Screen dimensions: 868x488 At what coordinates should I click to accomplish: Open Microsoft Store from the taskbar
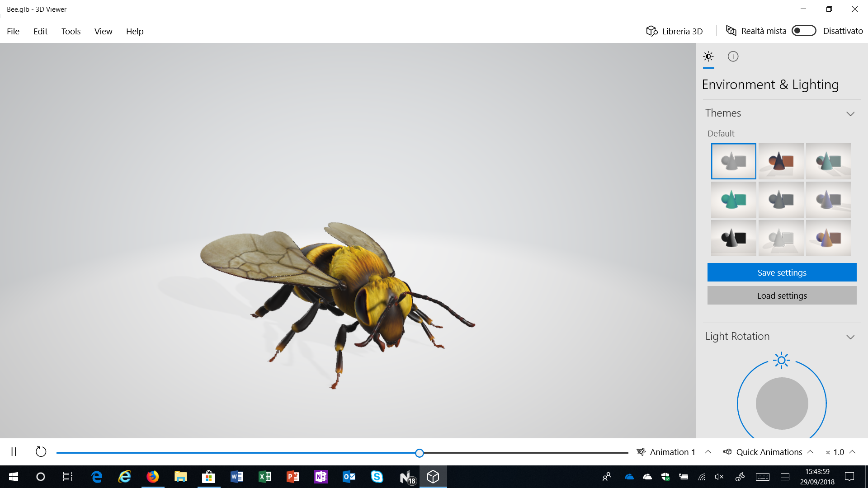click(x=209, y=477)
